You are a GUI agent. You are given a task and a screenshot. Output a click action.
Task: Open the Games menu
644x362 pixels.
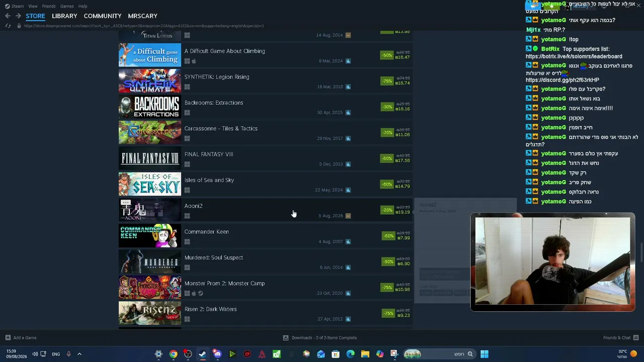coord(67,7)
